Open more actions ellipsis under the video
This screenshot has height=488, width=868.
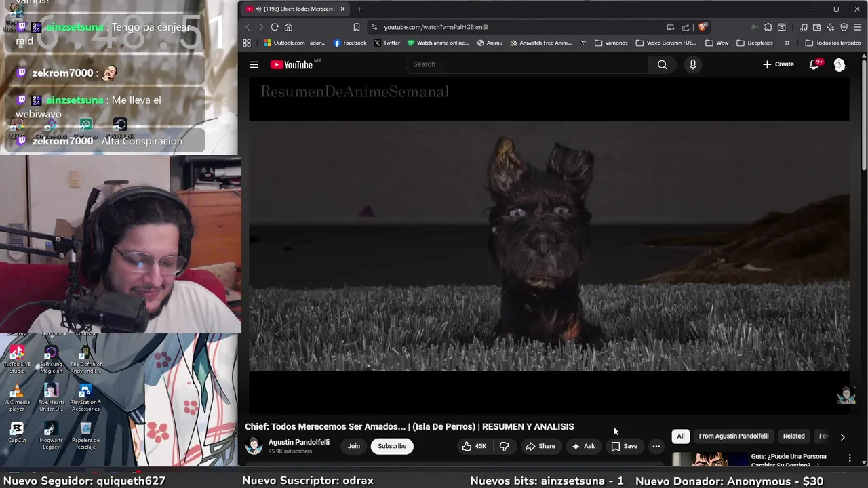click(656, 446)
